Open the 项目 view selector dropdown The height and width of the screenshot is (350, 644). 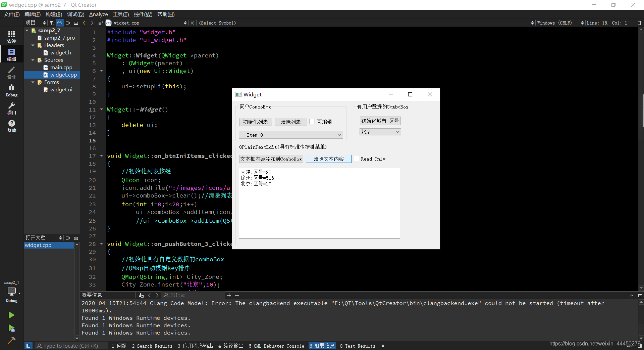pyautogui.click(x=36, y=23)
